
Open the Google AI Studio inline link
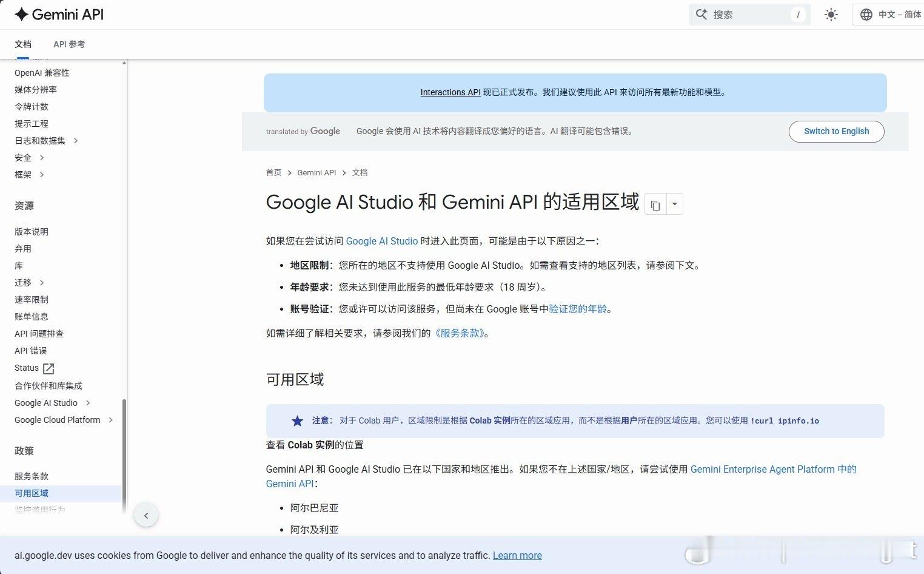[382, 241]
